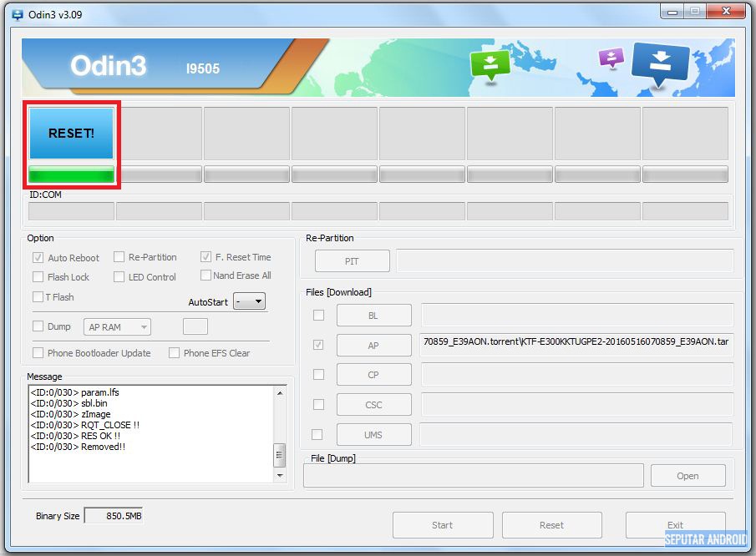Click the blue RESET! status box

click(71, 134)
